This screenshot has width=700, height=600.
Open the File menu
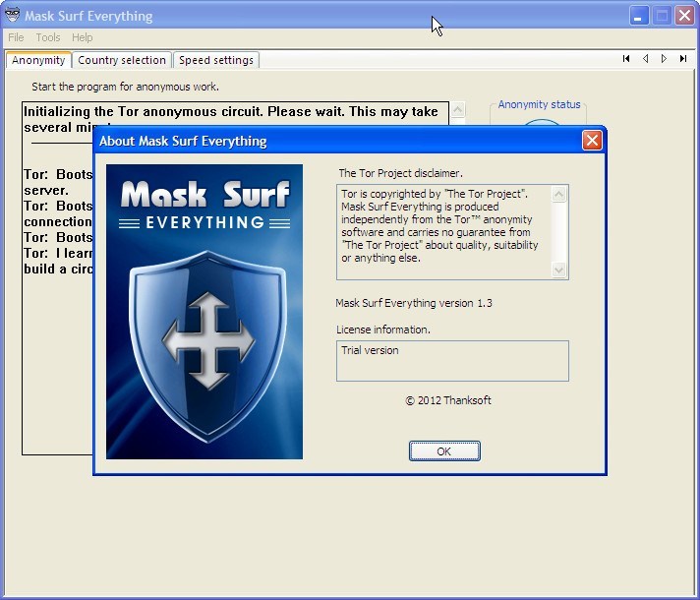[16, 37]
